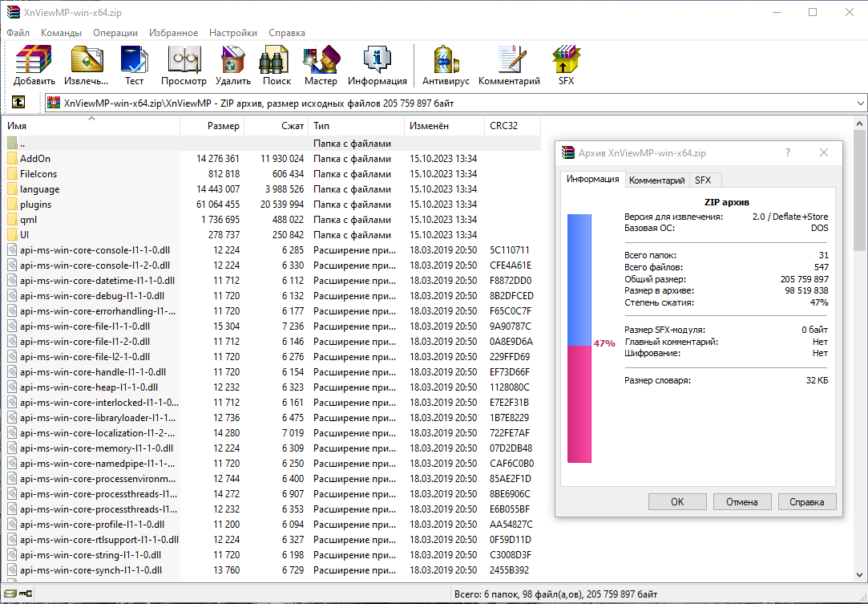Open the Операции menu
868x604 pixels.
click(115, 33)
